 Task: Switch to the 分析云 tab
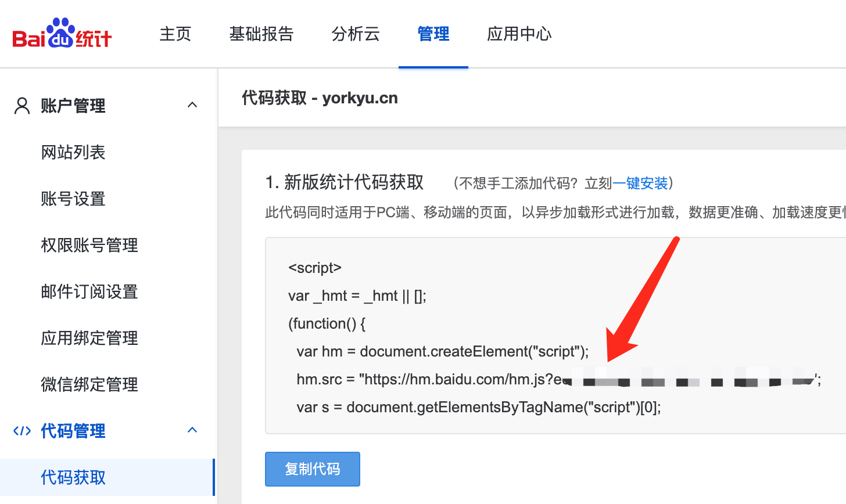point(356,34)
